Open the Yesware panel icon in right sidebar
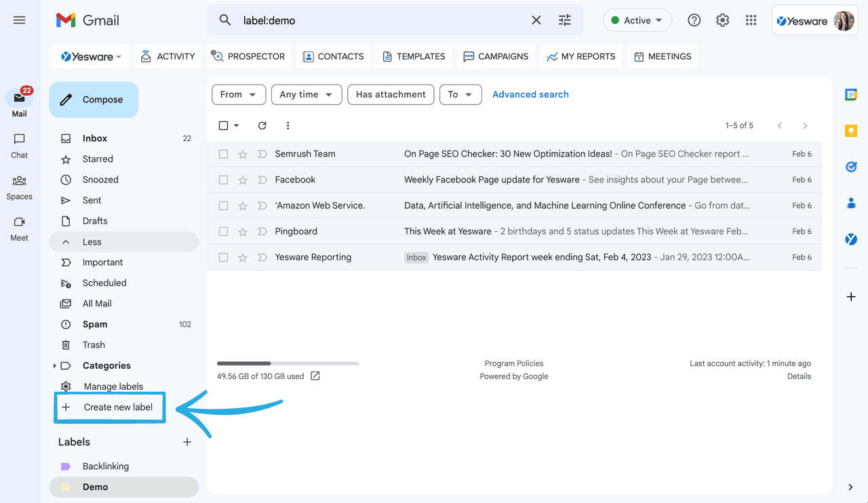The width and height of the screenshot is (868, 503). point(850,239)
